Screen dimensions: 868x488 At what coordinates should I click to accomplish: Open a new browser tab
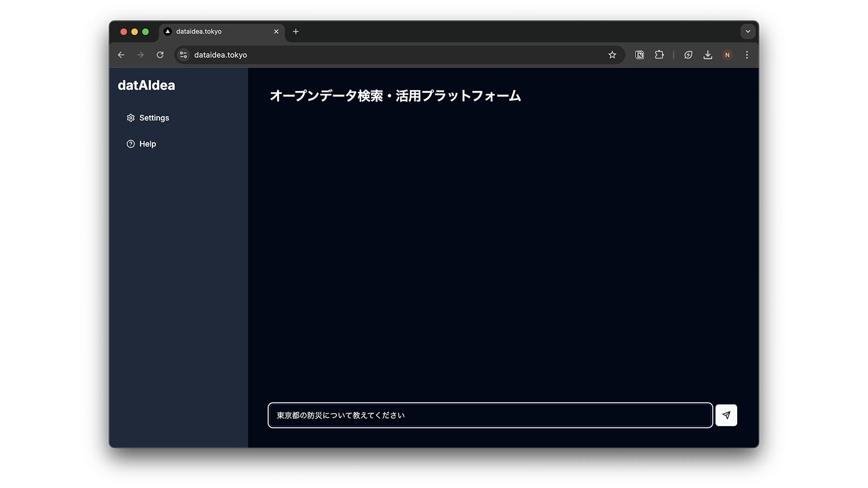click(296, 31)
